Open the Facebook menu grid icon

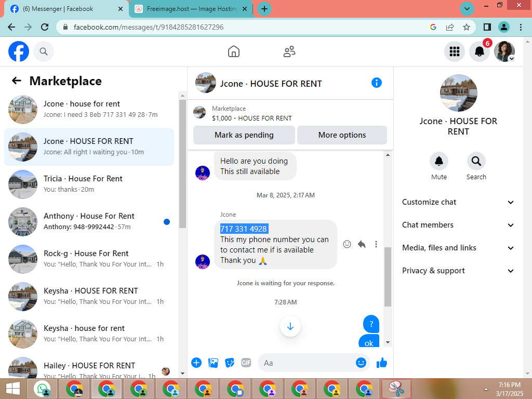454,51
